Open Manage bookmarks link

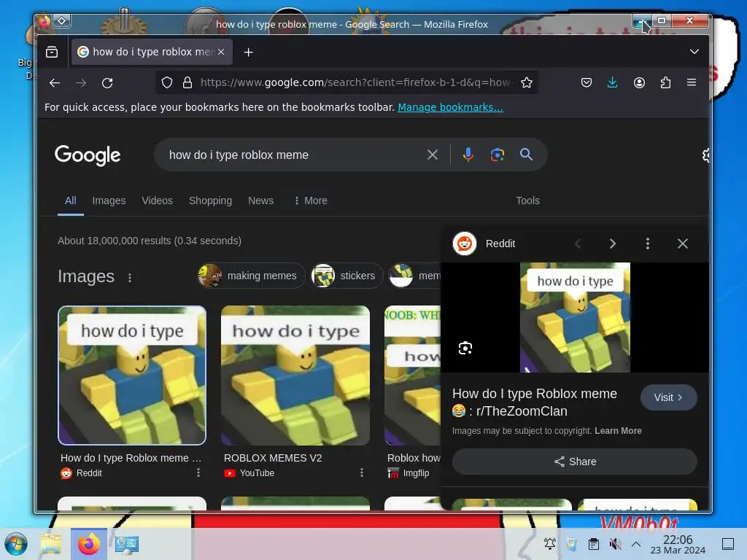pos(450,107)
